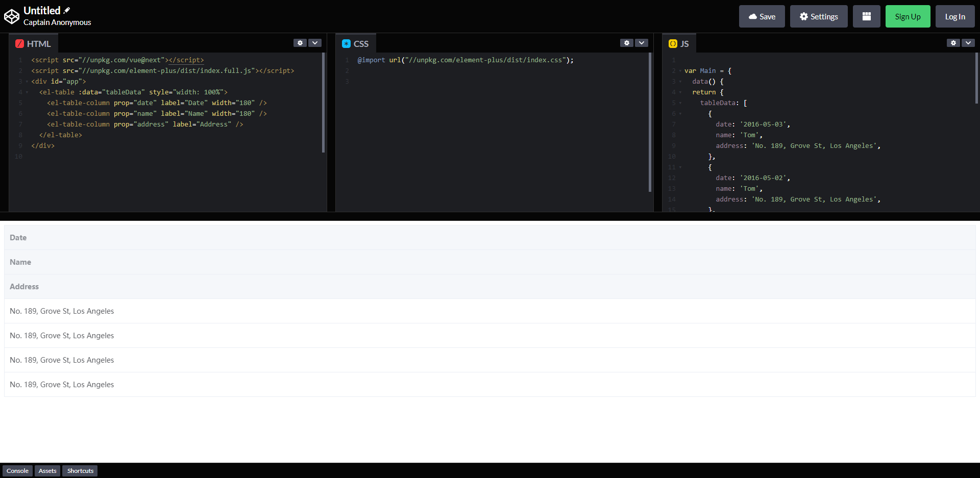The height and width of the screenshot is (478, 980).
Task: Open the JS editor settings gear
Action: click(x=953, y=43)
